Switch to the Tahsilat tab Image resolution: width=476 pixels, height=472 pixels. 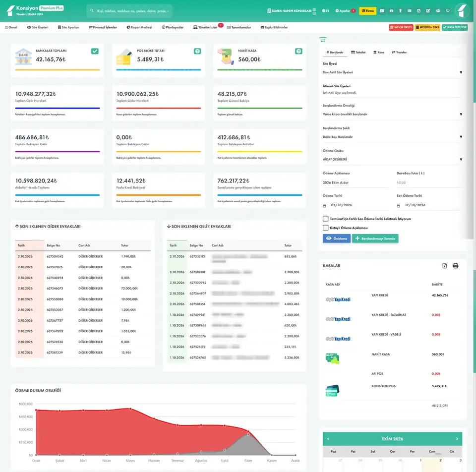coord(358,52)
